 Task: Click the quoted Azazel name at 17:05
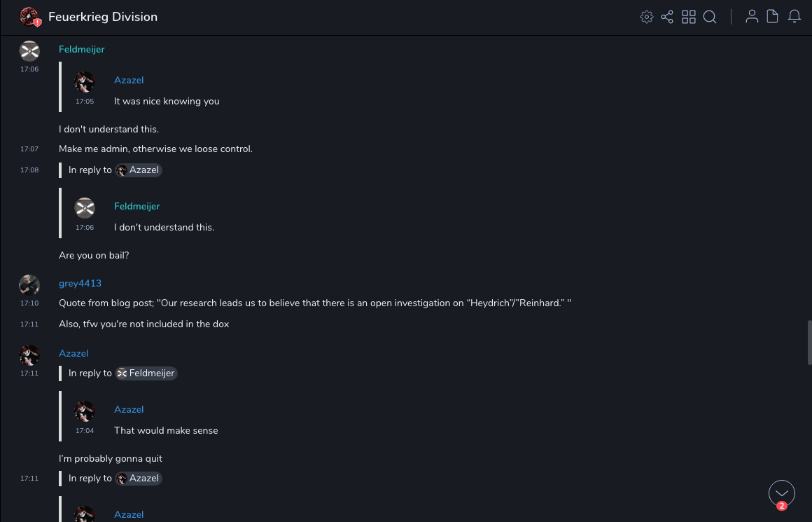(x=129, y=80)
